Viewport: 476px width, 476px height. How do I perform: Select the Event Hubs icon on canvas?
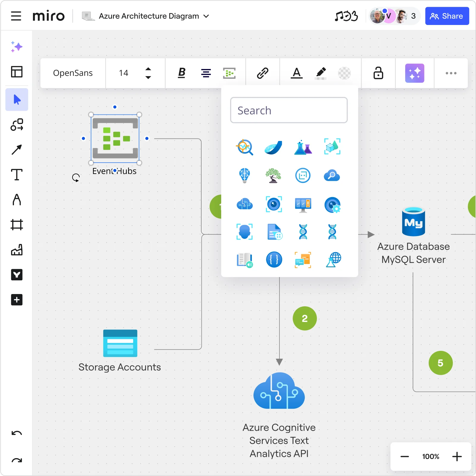[x=115, y=139]
